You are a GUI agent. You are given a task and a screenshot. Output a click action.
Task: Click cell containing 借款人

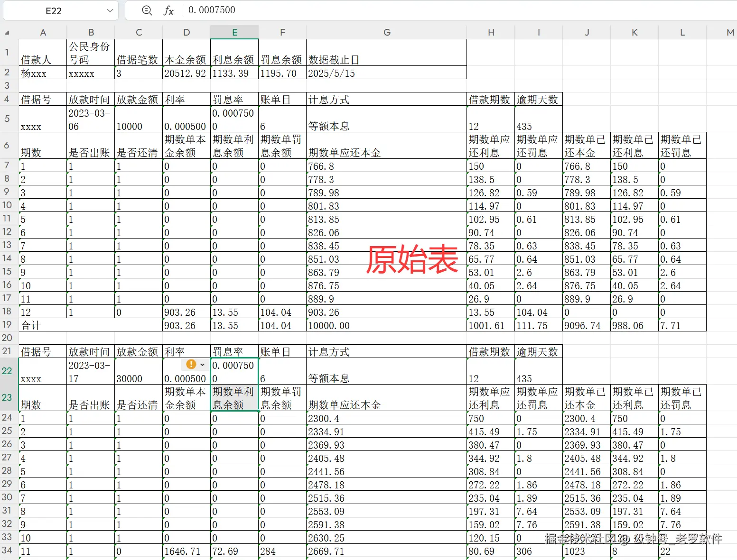[43, 53]
